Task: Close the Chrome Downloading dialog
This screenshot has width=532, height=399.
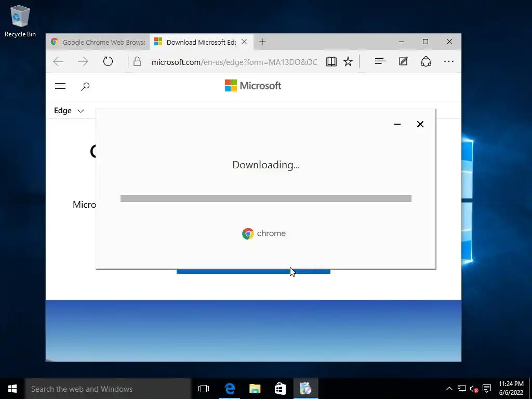Action: (x=420, y=124)
